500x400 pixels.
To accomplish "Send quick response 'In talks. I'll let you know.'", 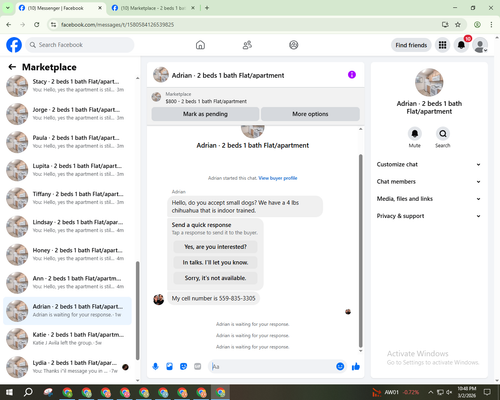I will click(215, 263).
